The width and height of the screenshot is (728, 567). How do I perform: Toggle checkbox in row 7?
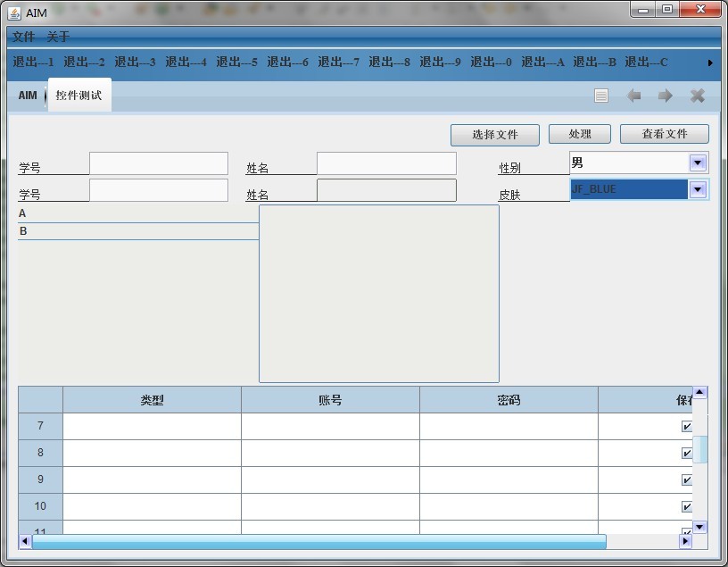(687, 426)
